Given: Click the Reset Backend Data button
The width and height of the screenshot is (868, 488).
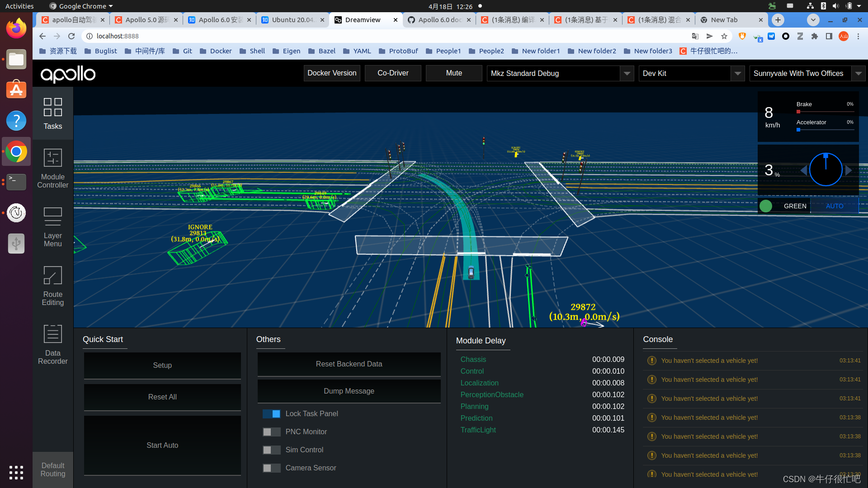Looking at the screenshot, I should point(349,364).
